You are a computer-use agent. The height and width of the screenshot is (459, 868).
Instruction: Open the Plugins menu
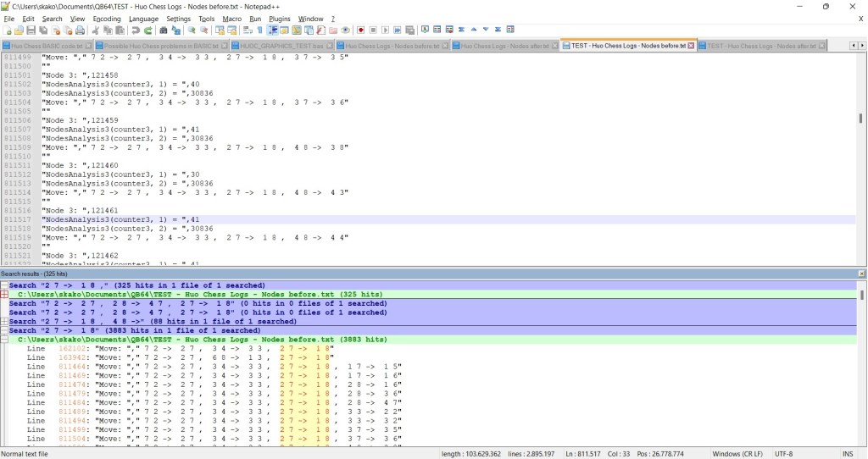tap(279, 19)
